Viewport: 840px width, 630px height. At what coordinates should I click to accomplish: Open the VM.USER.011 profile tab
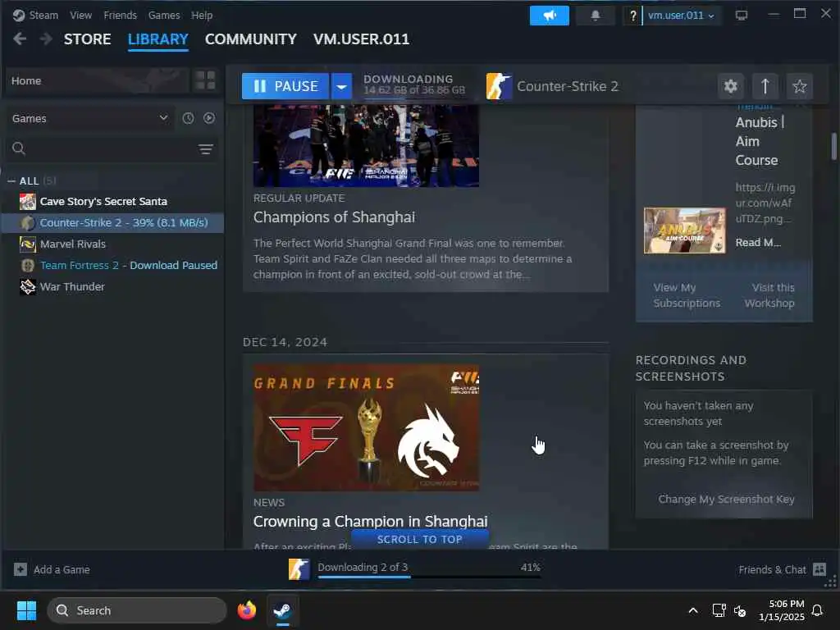(361, 39)
